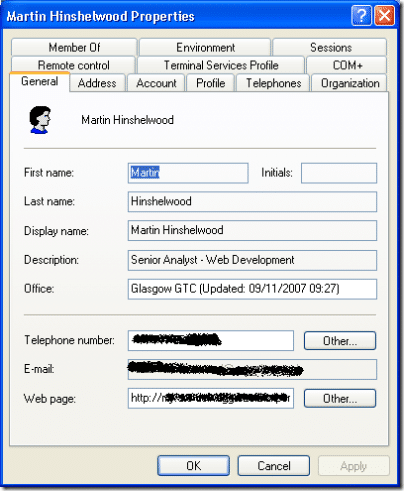
Task: Select the Remote control tab
Action: click(73, 65)
